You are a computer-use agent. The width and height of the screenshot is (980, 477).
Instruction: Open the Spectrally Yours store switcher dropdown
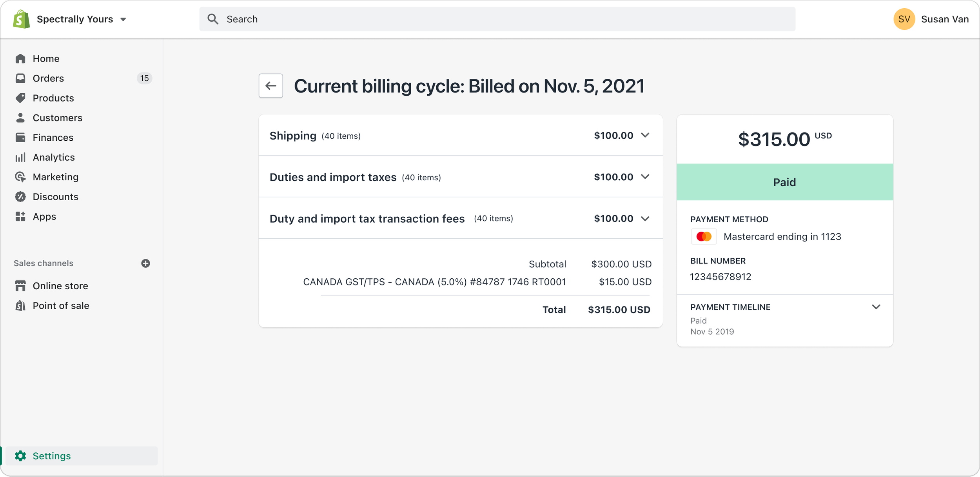(123, 19)
